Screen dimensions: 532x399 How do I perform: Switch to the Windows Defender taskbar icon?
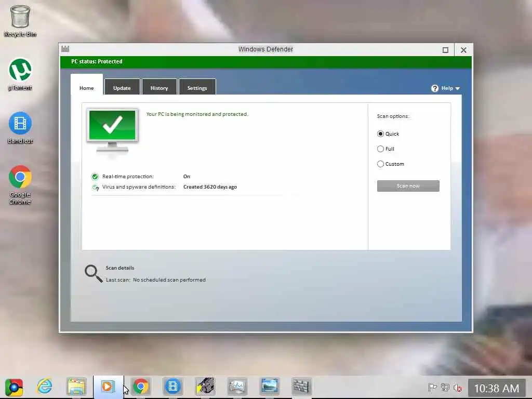click(x=301, y=387)
